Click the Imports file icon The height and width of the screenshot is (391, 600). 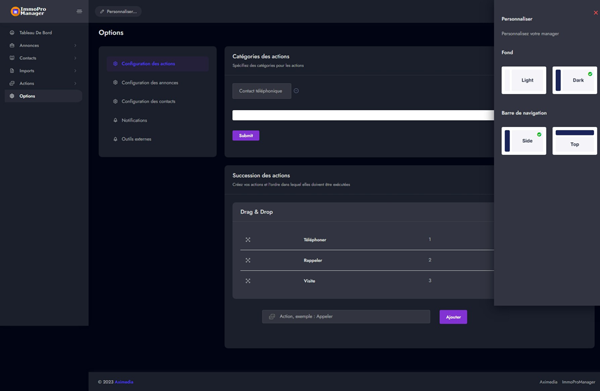point(12,70)
